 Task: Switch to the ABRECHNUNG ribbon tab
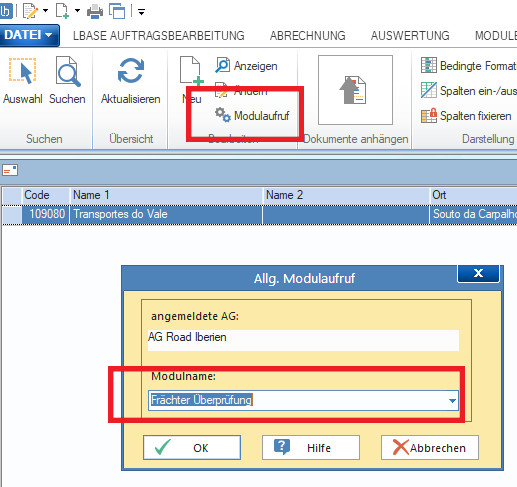coord(307,36)
